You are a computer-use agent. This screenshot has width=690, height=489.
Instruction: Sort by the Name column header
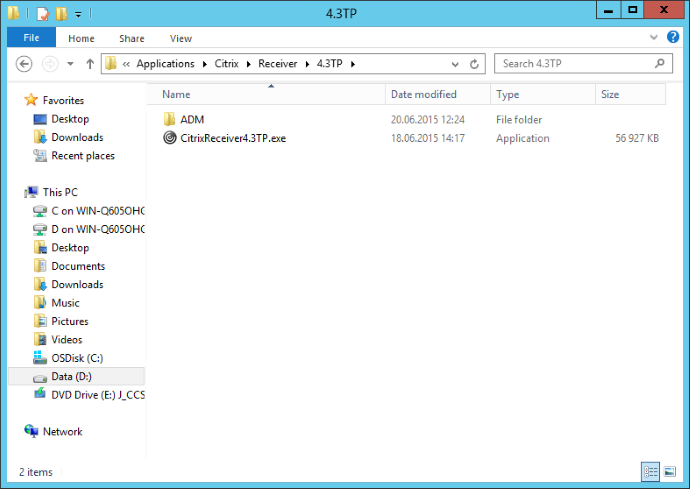coord(267,94)
